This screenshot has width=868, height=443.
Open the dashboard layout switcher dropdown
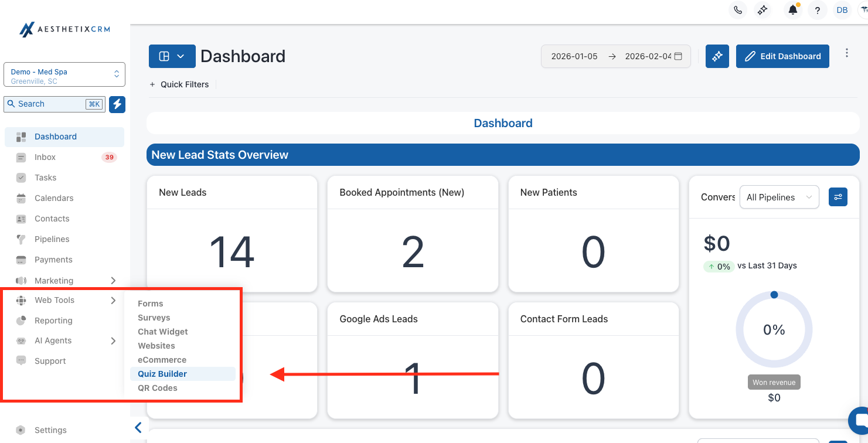coord(172,56)
